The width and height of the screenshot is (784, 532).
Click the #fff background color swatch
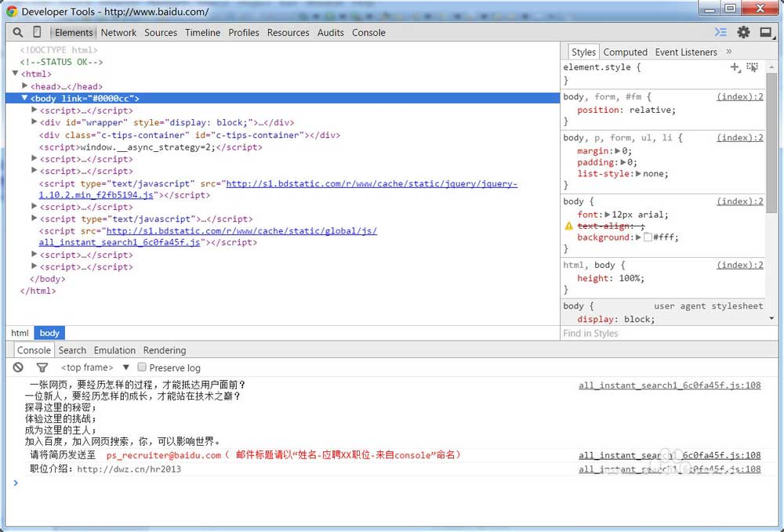coord(648,237)
